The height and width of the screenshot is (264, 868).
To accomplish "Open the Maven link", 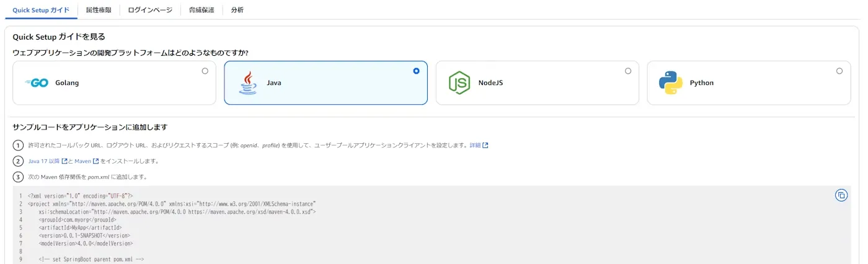I will click(x=82, y=161).
